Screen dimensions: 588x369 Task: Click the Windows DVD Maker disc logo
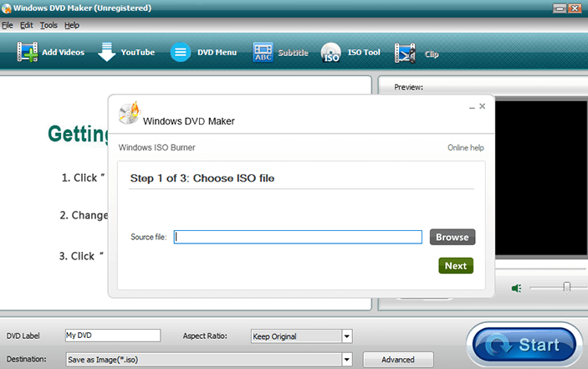(129, 112)
